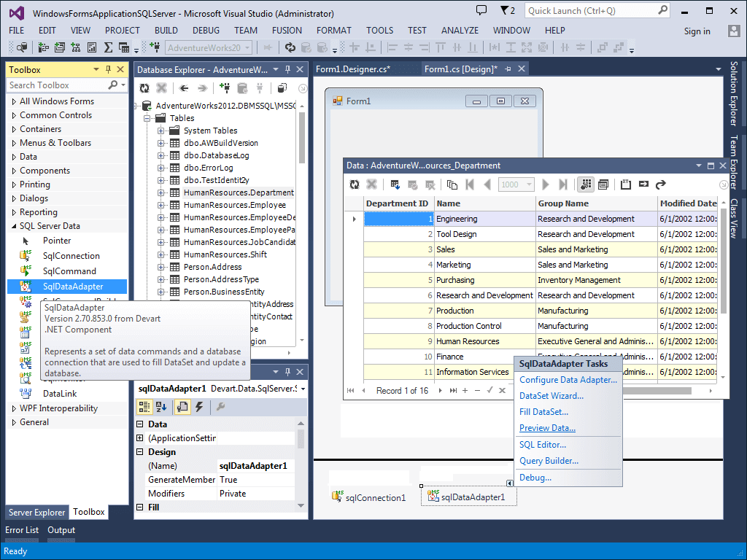Show events lightning icon in Properties
747x560 pixels.
[x=199, y=407]
